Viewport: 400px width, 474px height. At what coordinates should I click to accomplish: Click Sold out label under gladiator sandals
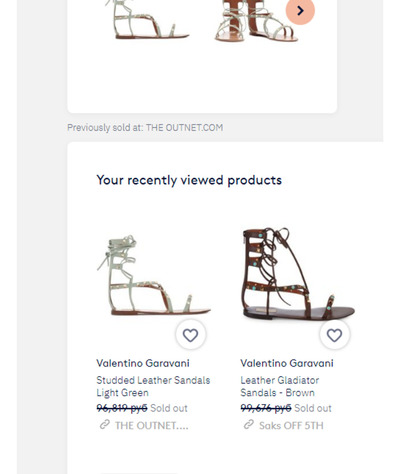click(x=313, y=408)
